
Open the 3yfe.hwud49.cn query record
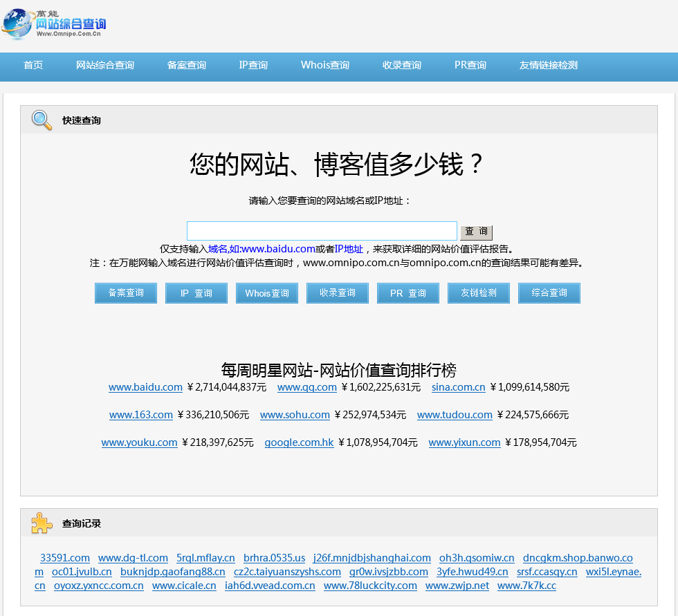pos(472,572)
